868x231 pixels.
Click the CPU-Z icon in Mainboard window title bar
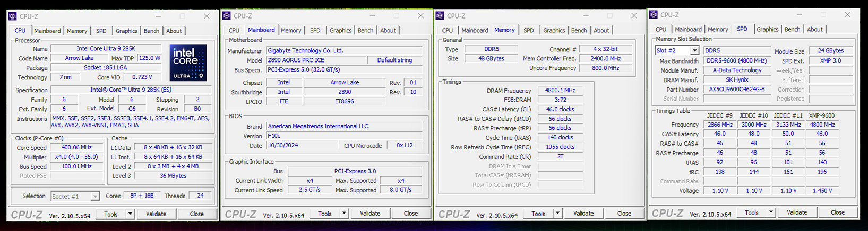click(226, 16)
